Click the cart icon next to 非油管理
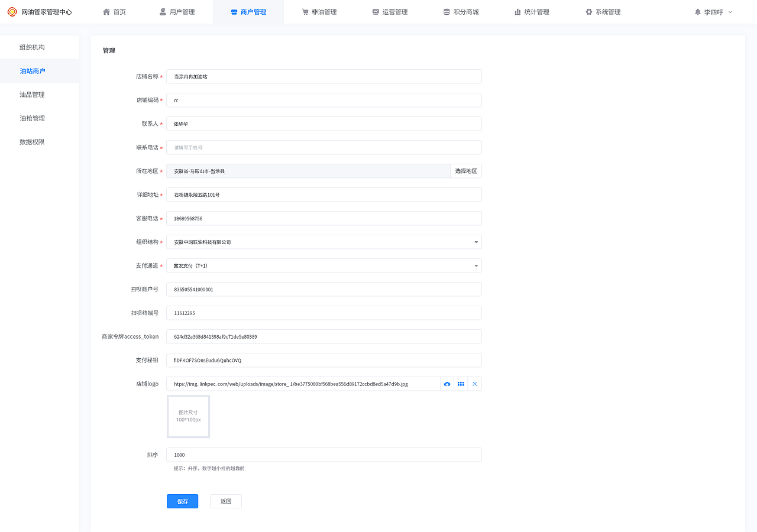This screenshot has height=532, width=757. coord(305,12)
